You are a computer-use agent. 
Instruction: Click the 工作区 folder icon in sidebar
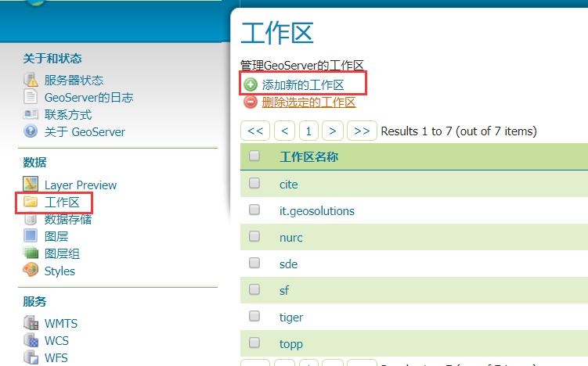31,202
